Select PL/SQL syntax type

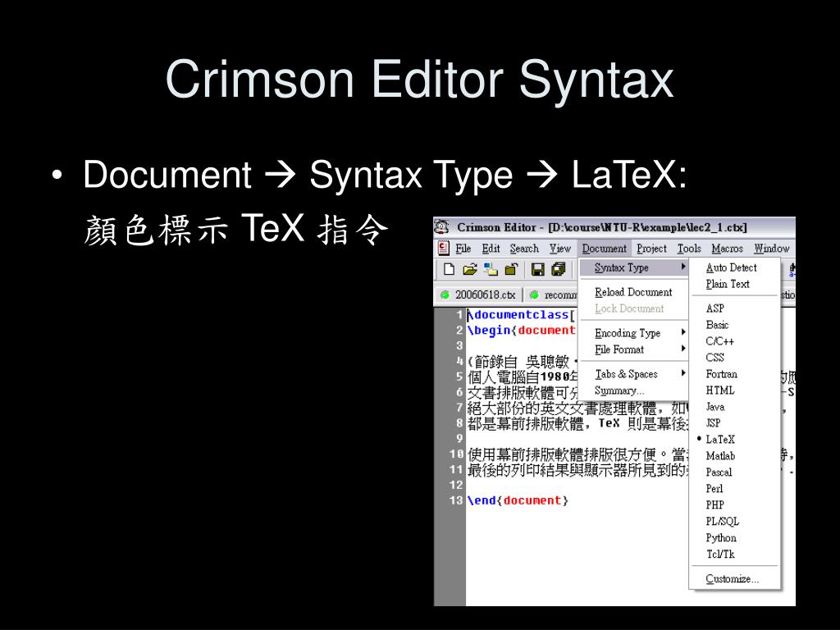pyautogui.click(x=734, y=521)
